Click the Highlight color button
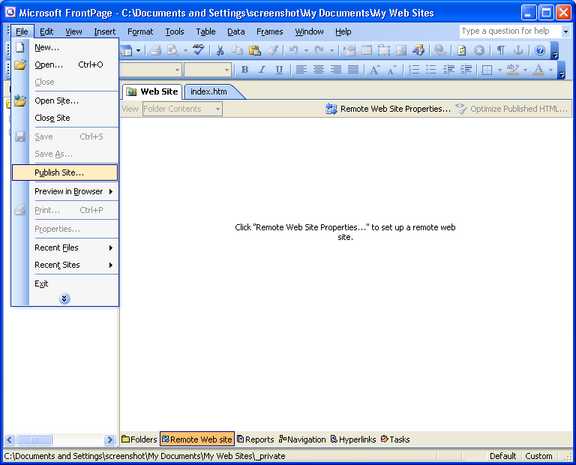576x465 pixels. click(x=513, y=69)
